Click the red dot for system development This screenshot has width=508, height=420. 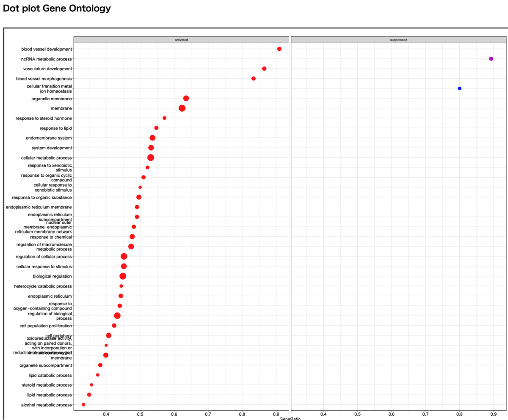(x=151, y=148)
